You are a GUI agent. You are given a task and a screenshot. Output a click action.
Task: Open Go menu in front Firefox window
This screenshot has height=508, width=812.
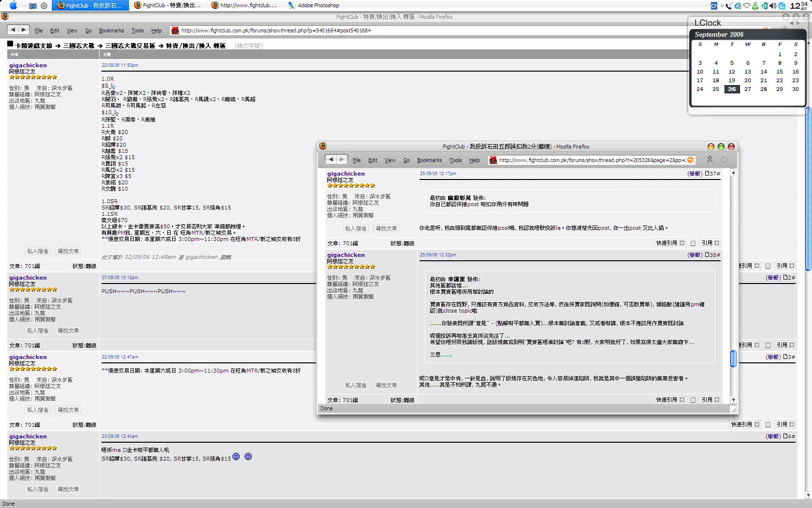(x=406, y=160)
